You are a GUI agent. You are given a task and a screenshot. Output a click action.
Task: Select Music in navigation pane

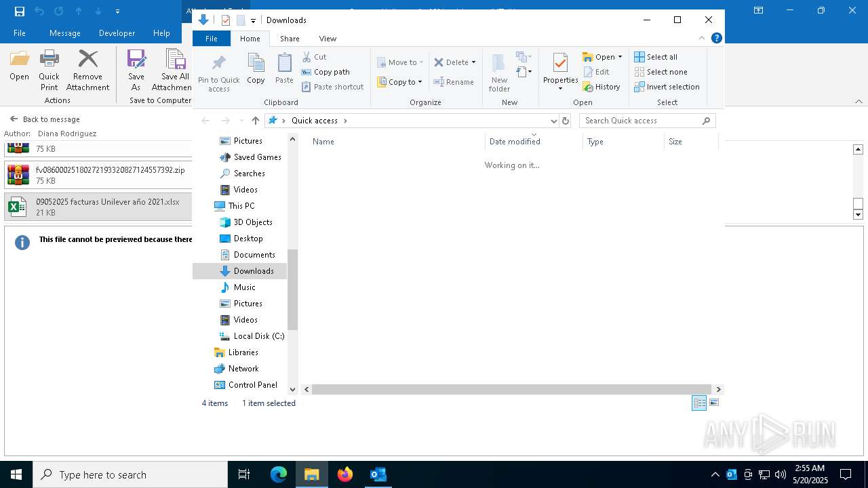pos(237,287)
